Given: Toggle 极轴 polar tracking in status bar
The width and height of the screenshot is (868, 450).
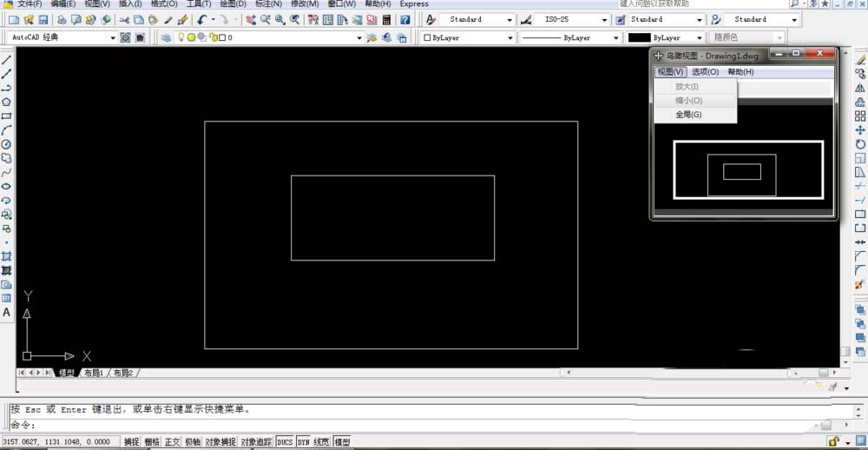Looking at the screenshot, I should pos(193,442).
